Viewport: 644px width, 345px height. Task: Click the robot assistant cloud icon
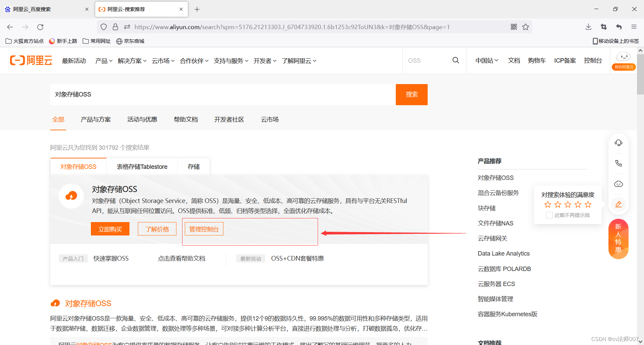click(x=619, y=184)
